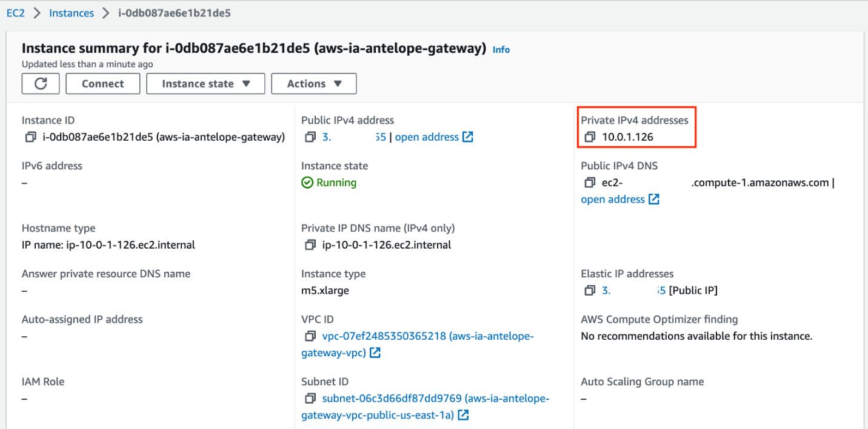Copy the public IPv4 address
Image resolution: width=868 pixels, height=429 pixels.
(x=310, y=137)
